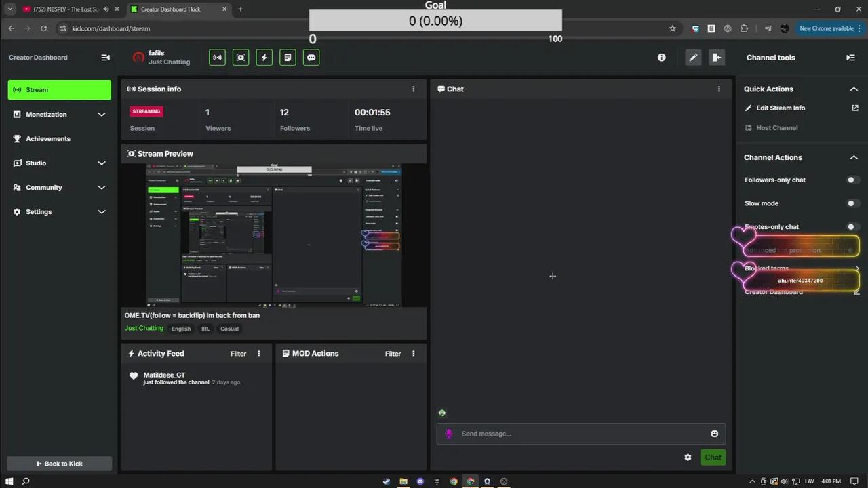Click the Channel tools panel icon
Image resolution: width=868 pixels, height=488 pixels.
(850, 57)
